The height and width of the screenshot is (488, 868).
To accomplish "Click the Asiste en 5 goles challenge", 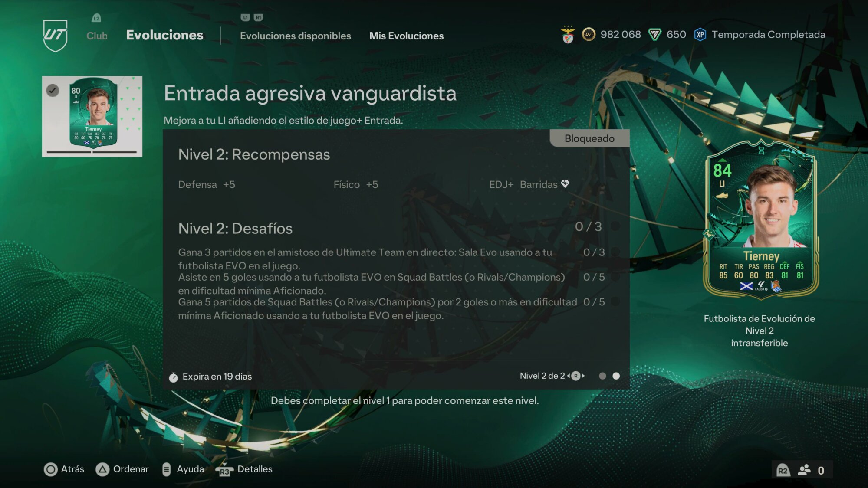I will 372,284.
